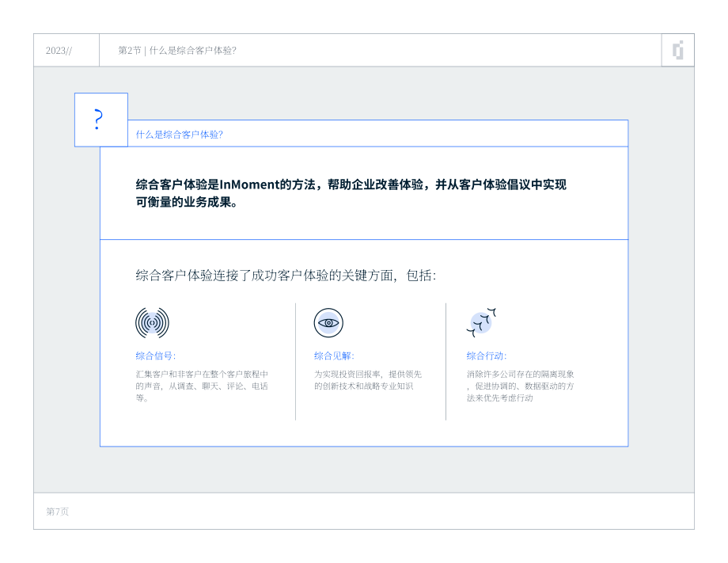Image resolution: width=728 pixels, height=563 pixels.
Task: Select the 综合信号 heading
Action: [156, 356]
